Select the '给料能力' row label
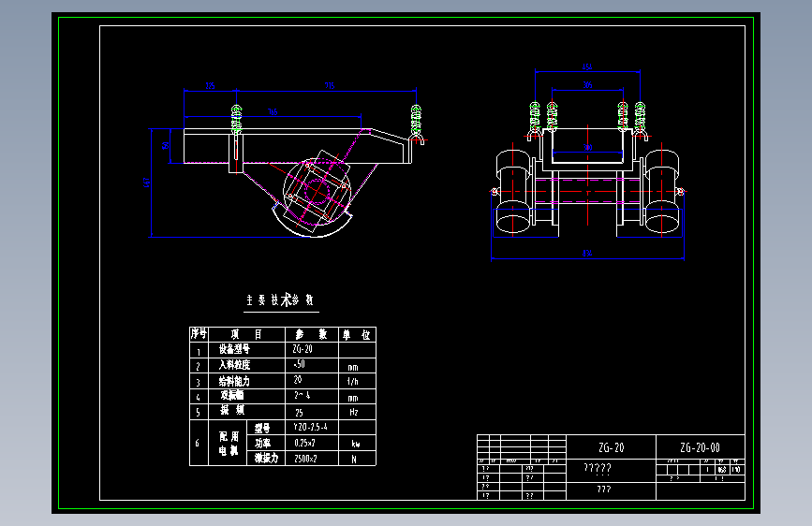This screenshot has width=812, height=526. 234,382
